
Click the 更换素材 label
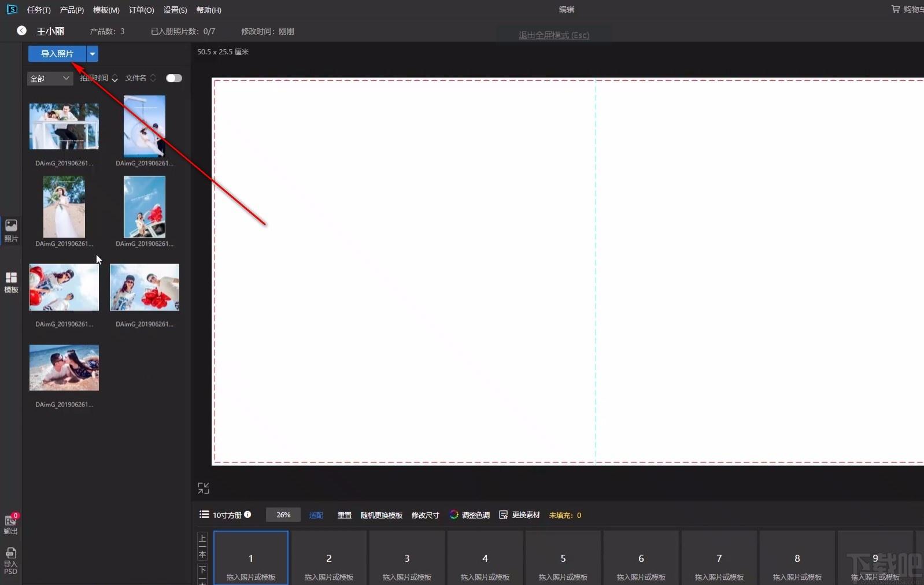point(526,514)
